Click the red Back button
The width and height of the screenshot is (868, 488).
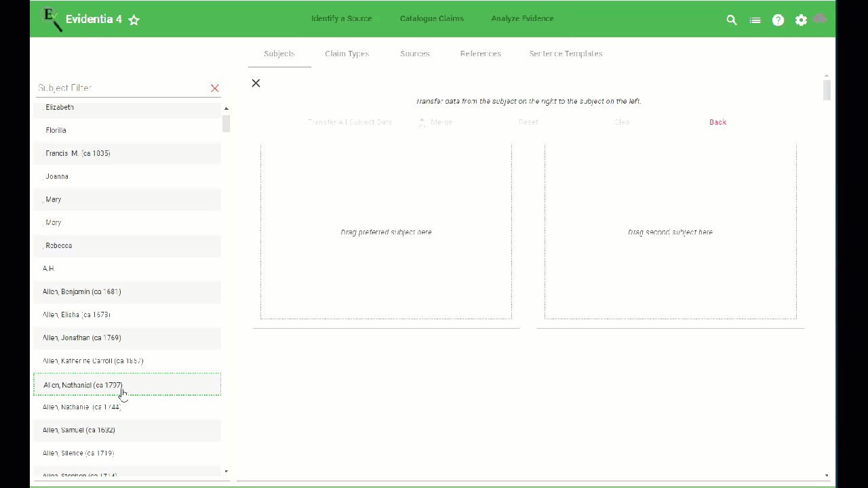pos(717,122)
